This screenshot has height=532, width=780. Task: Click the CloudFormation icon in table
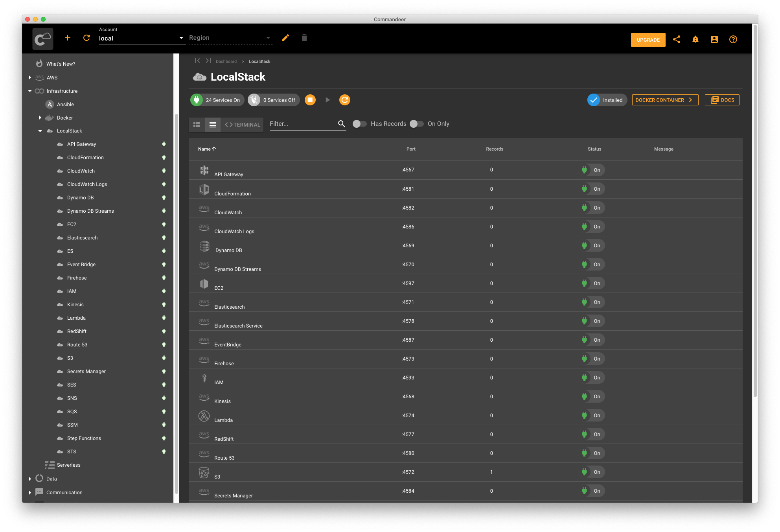coord(204,189)
